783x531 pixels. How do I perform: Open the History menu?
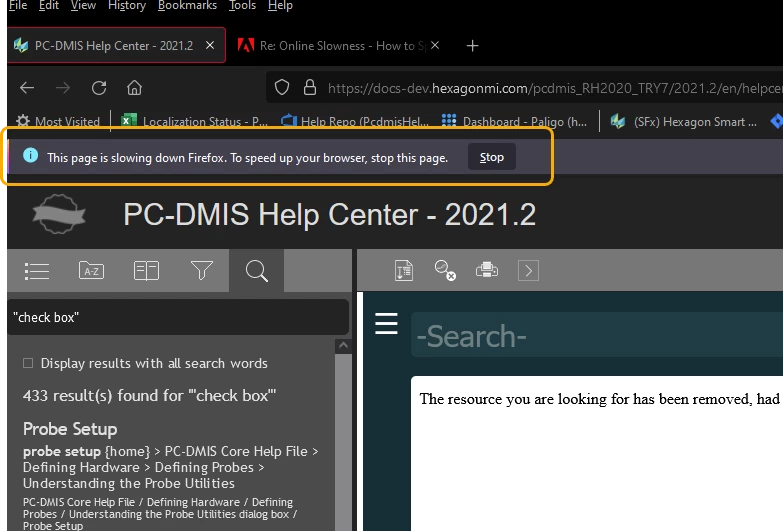(127, 5)
